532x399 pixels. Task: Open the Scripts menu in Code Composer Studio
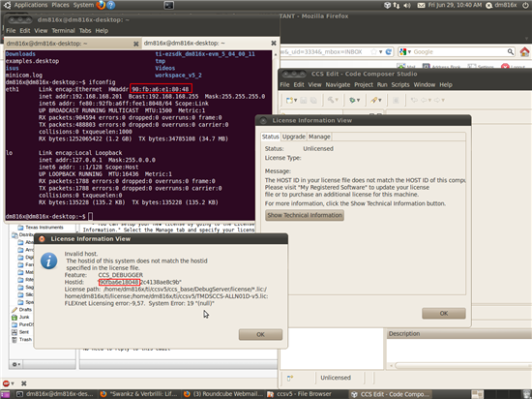[x=400, y=84]
